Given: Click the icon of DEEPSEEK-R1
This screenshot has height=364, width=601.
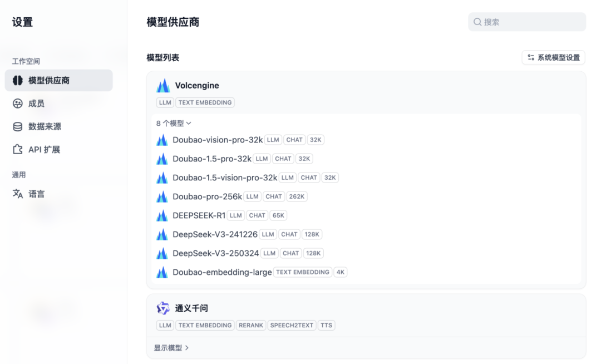Looking at the screenshot, I should (162, 215).
